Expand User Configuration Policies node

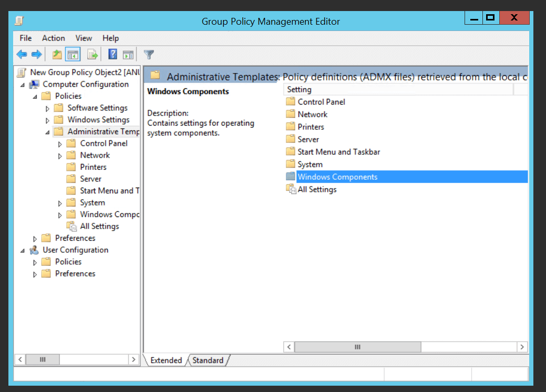point(35,262)
